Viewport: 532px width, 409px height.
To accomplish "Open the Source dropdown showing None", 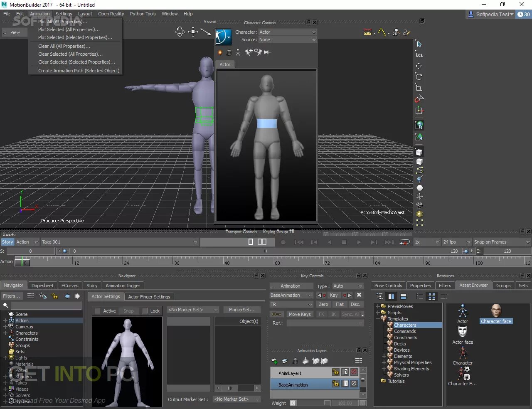I will [288, 39].
